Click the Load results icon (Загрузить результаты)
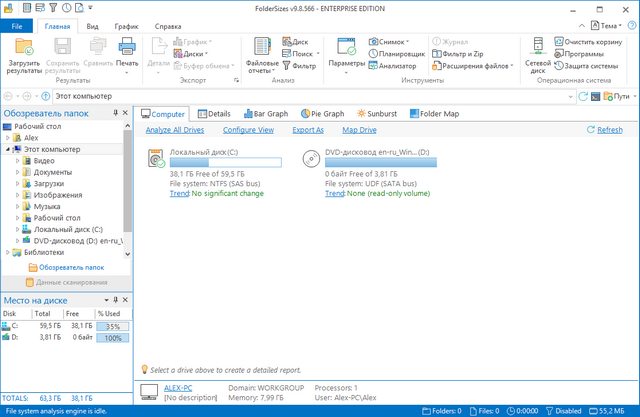640x417 pixels. coord(24,55)
